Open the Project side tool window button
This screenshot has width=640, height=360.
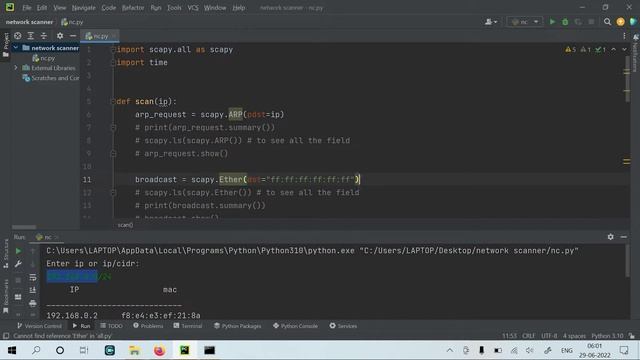(x=6, y=45)
